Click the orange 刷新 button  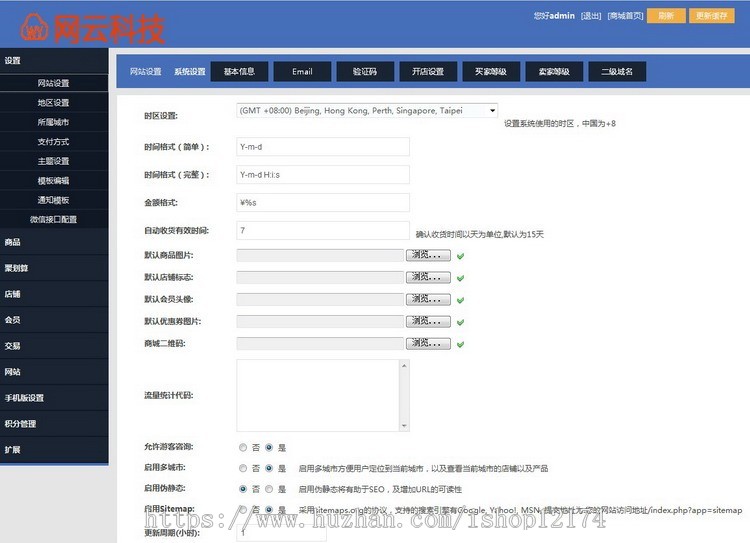666,16
